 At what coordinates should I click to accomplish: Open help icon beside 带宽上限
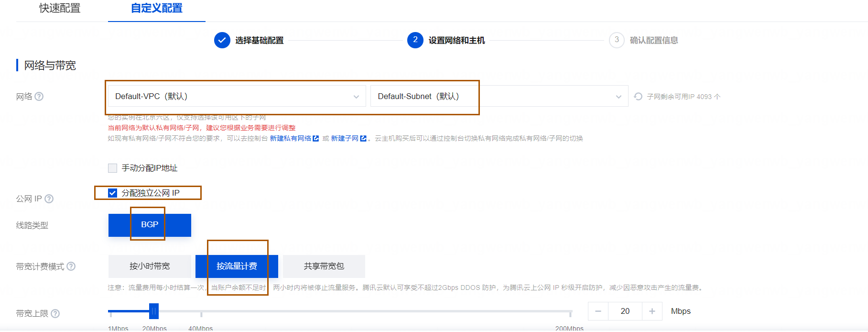point(55,313)
